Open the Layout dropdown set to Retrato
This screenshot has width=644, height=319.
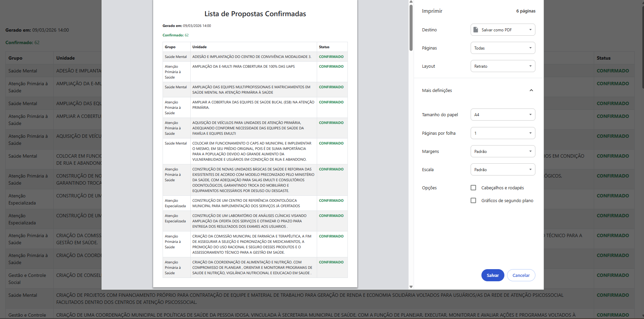[x=502, y=66]
